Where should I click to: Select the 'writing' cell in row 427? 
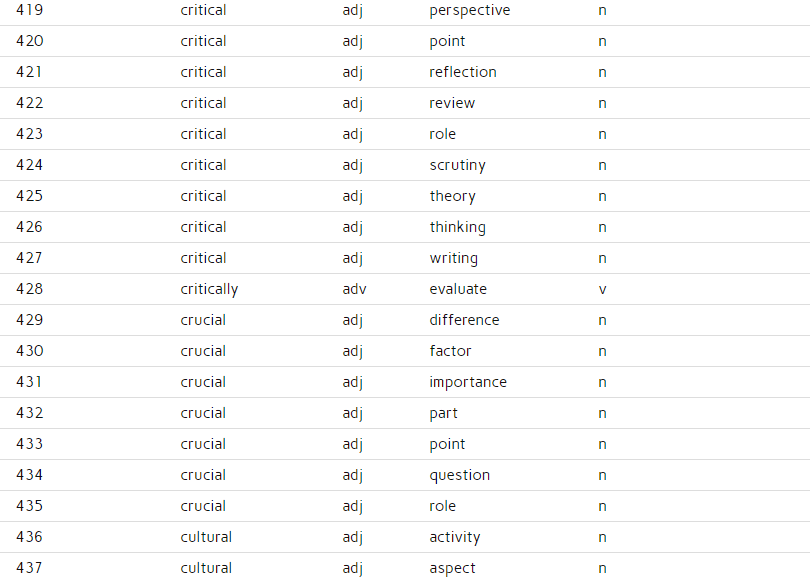point(454,258)
